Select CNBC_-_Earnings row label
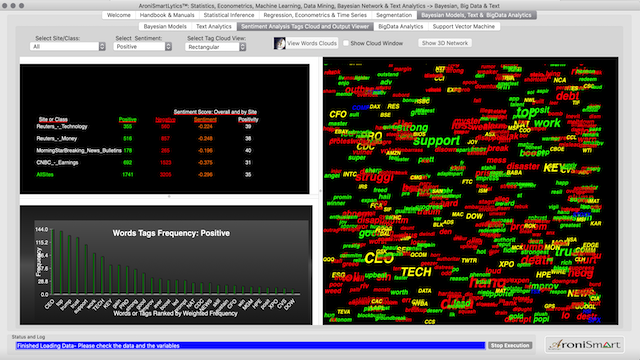Image resolution: width=640 pixels, height=360 pixels. (57, 162)
